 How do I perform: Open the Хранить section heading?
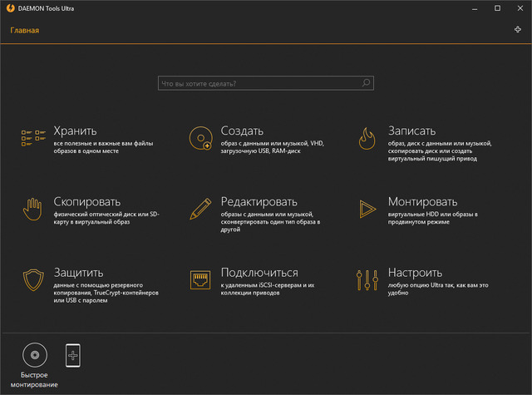(x=75, y=131)
